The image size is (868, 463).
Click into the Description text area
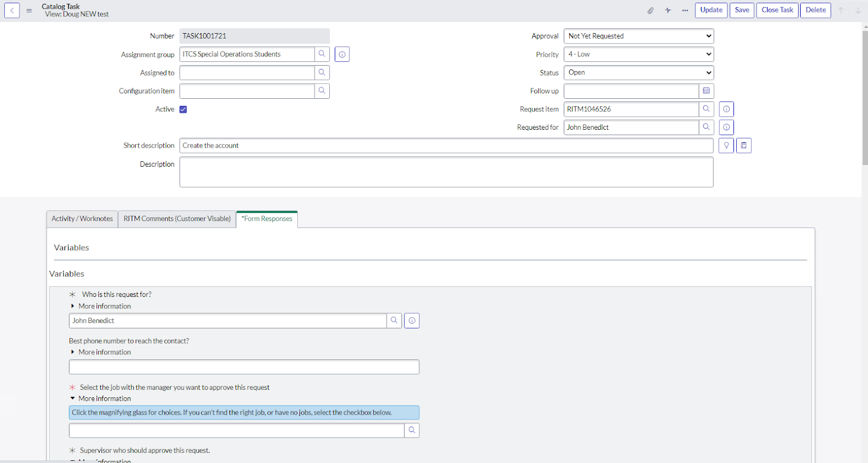(x=446, y=172)
